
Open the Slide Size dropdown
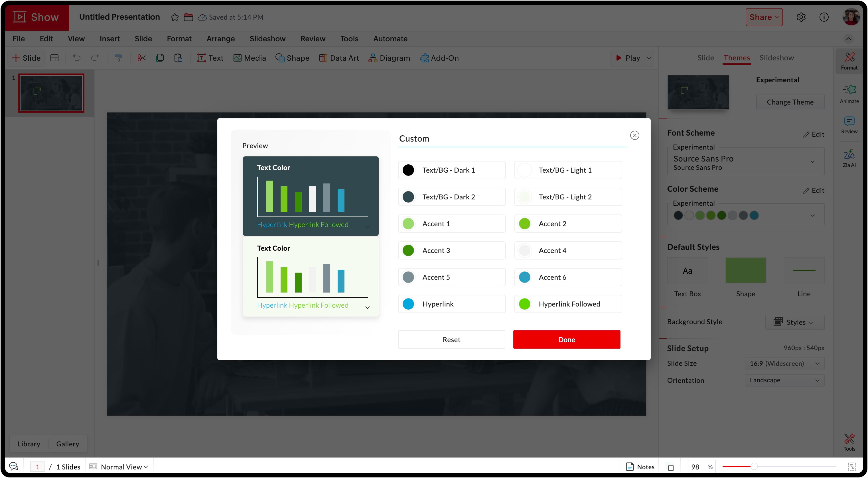(784, 363)
